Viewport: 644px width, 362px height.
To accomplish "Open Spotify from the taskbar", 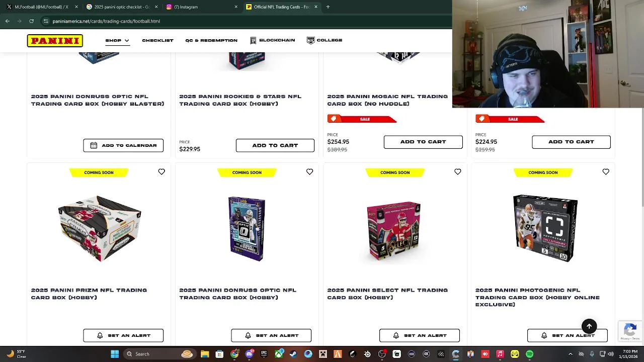I will [529, 354].
